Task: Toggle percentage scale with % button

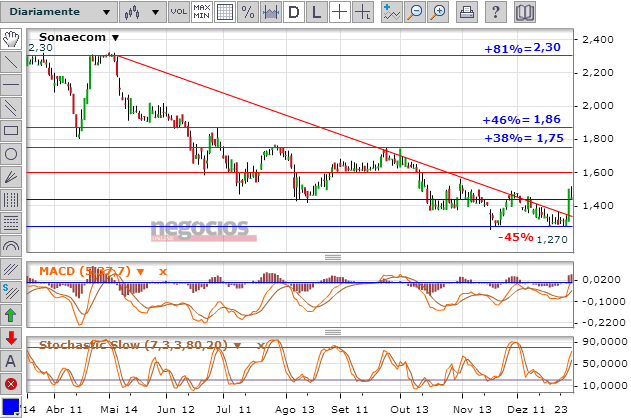Action: click(247, 12)
